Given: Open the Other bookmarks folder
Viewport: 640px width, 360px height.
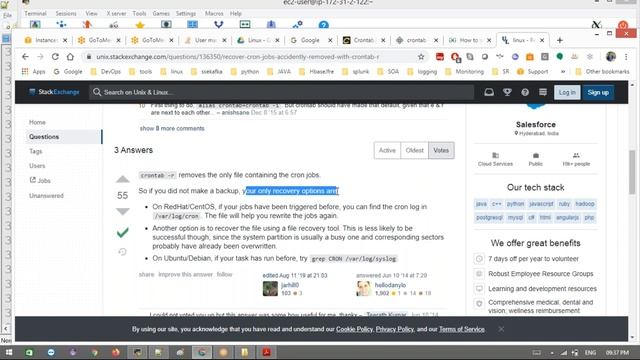Looking at the screenshot, I should pos(602,71).
